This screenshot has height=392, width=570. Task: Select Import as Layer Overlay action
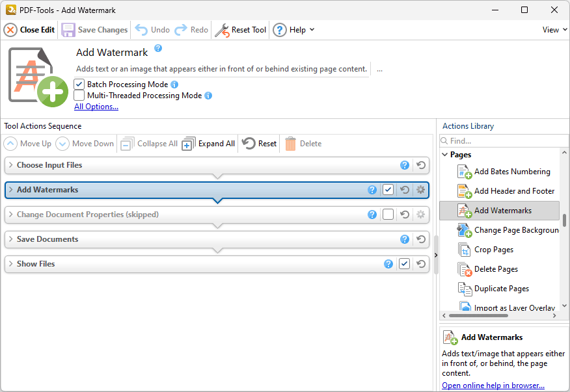(x=506, y=307)
